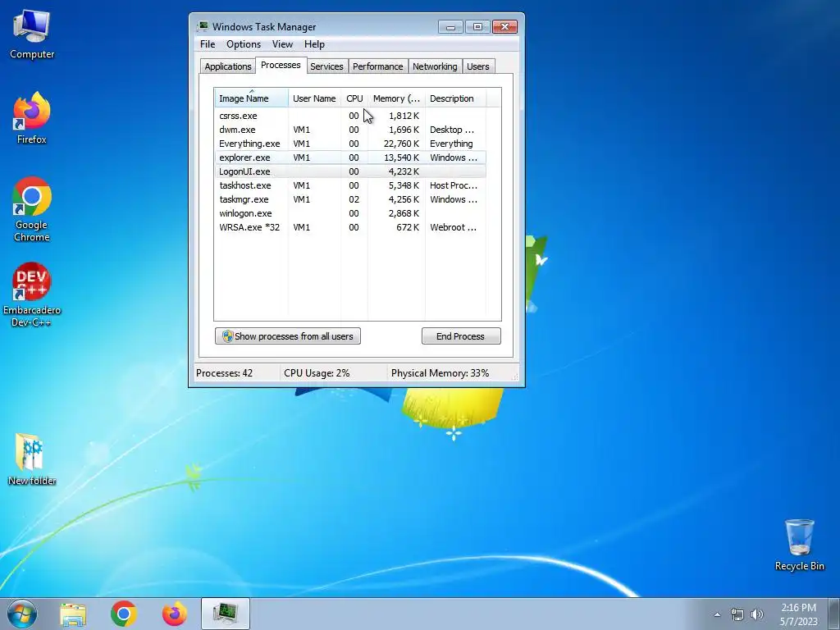This screenshot has width=840, height=630.
Task: Sort by the User Name column header
Action: pos(314,98)
